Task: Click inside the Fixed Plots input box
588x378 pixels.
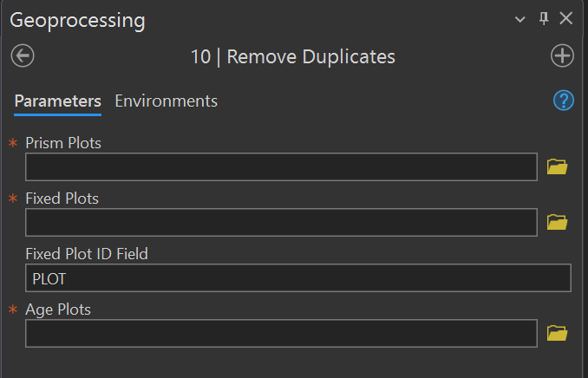Action: [281, 223]
